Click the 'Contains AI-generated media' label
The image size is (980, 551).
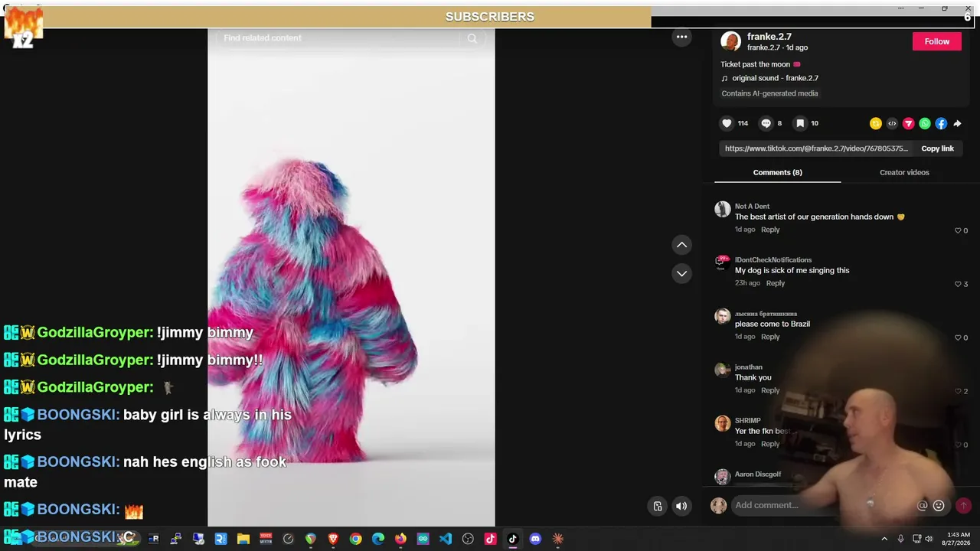pos(769,93)
